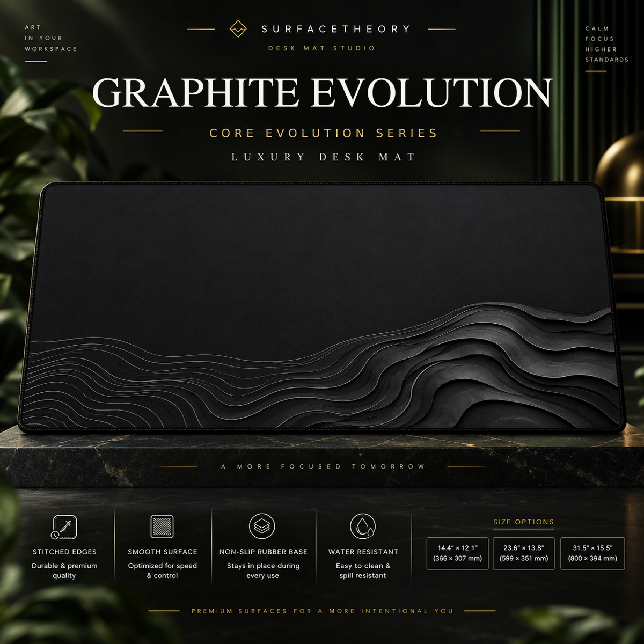644x644 pixels.
Task: Select the 14.4" × 12.1" size option
Action: (x=457, y=553)
